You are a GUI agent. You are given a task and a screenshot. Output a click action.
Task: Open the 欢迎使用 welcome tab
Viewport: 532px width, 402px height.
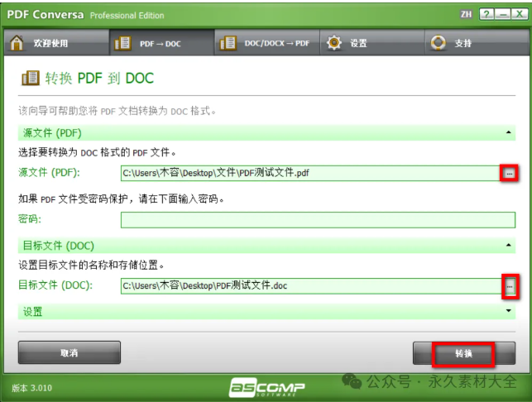coord(56,42)
